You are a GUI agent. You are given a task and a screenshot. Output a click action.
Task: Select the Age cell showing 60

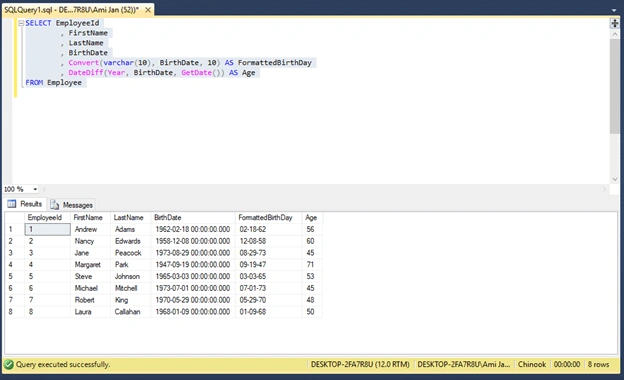tap(312, 241)
